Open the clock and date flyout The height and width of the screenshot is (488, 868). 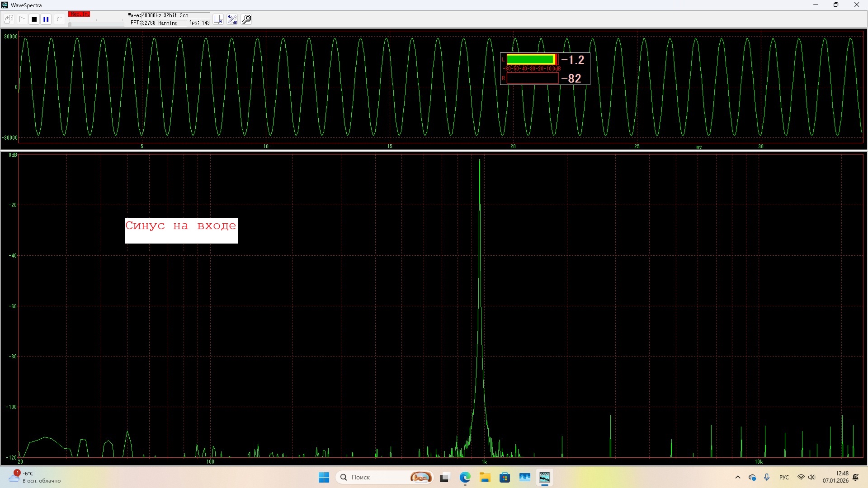(835, 477)
